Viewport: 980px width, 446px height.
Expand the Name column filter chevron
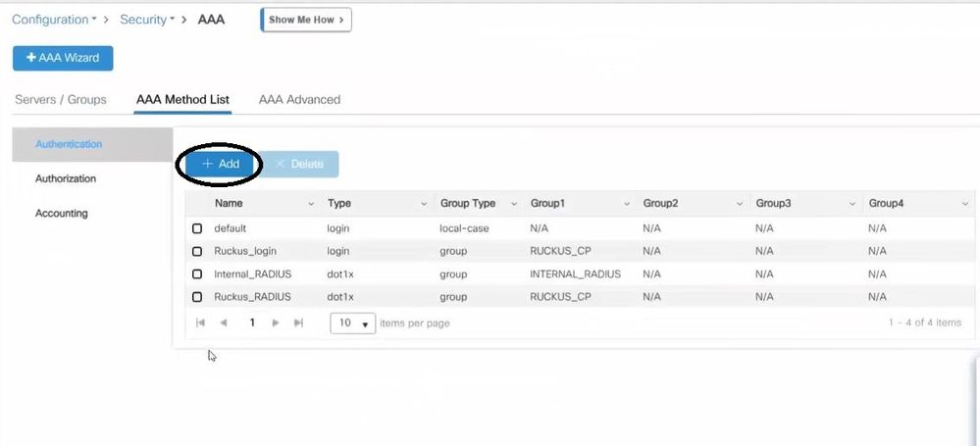tap(311, 204)
